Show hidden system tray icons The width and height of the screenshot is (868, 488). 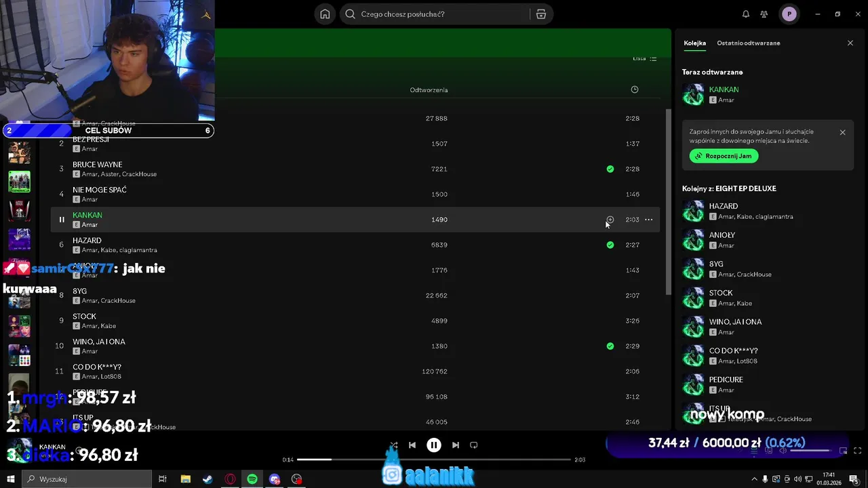(x=754, y=479)
